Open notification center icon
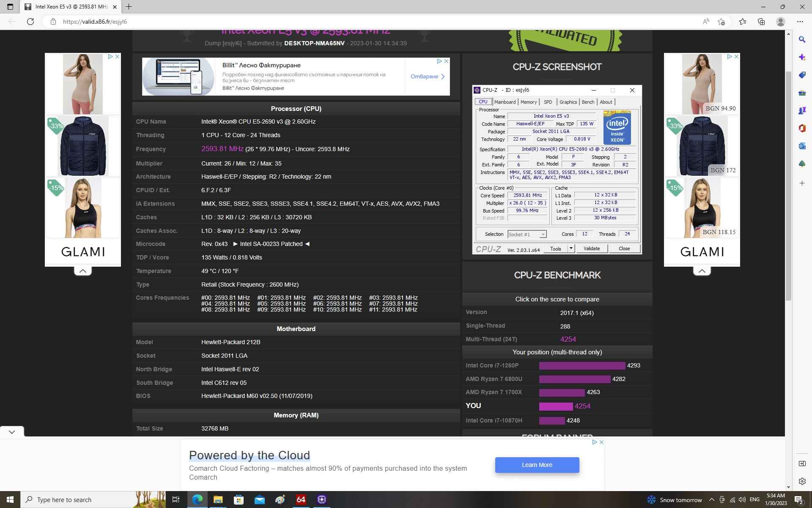Screen dimensions: 812x508 799,500
